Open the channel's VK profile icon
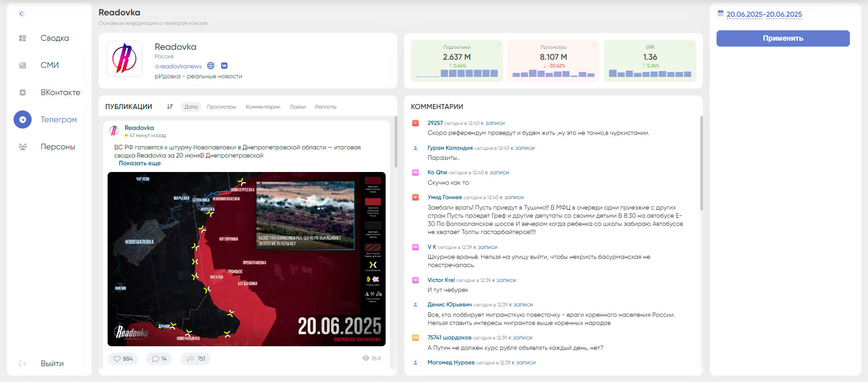 [224, 66]
